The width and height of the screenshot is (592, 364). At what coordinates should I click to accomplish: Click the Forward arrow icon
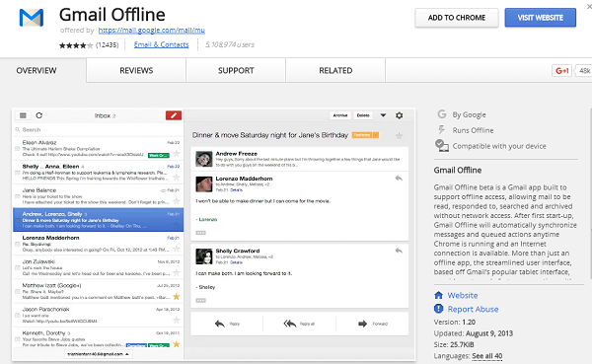[x=362, y=324]
